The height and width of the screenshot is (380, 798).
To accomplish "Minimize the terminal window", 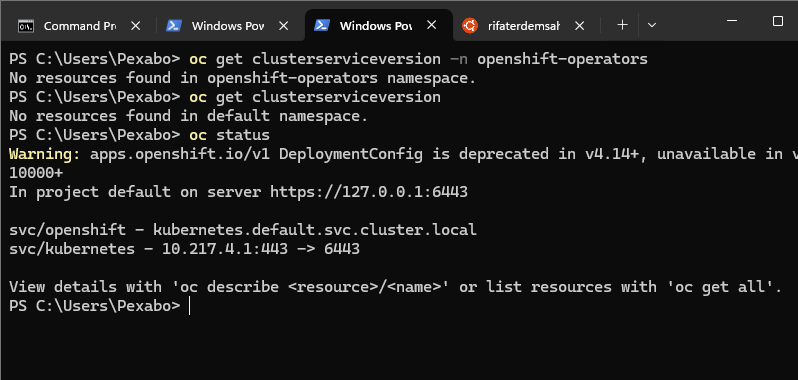I will click(732, 21).
